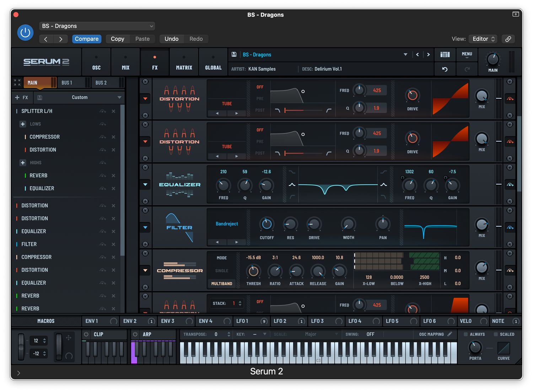Go to next preset with header arrow
The height and width of the screenshot is (392, 533).
429,55
